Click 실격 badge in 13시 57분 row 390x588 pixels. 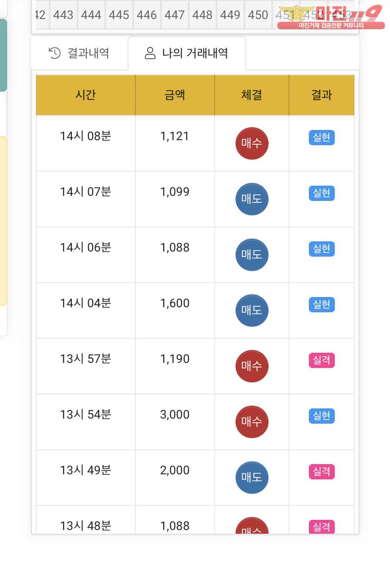tap(321, 360)
